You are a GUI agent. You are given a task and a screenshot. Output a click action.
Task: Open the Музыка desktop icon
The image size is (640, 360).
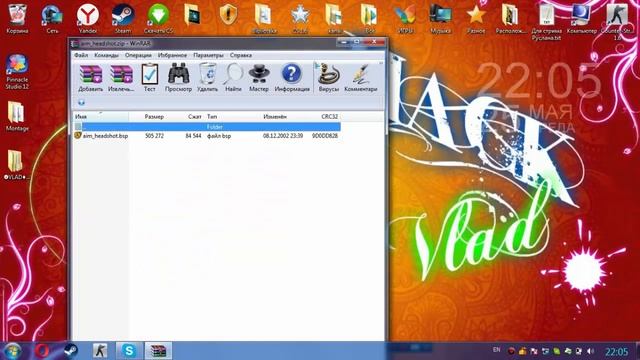click(x=440, y=18)
